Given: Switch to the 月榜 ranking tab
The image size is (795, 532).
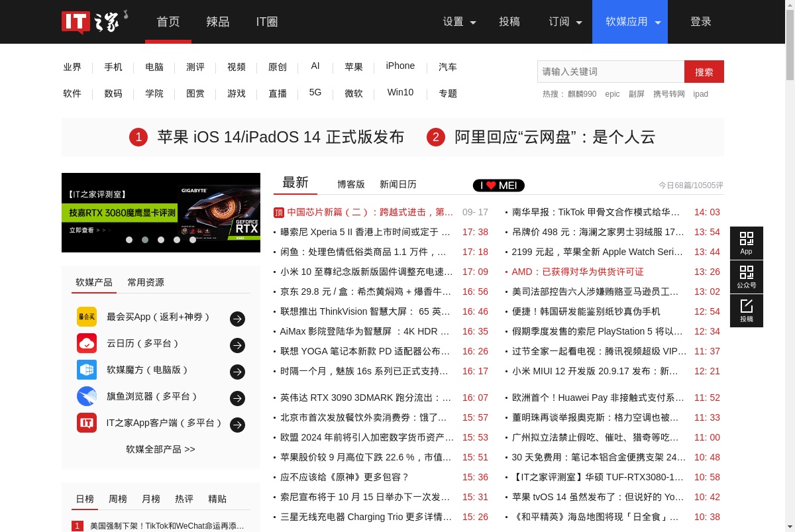Looking at the screenshot, I should tap(151, 499).
